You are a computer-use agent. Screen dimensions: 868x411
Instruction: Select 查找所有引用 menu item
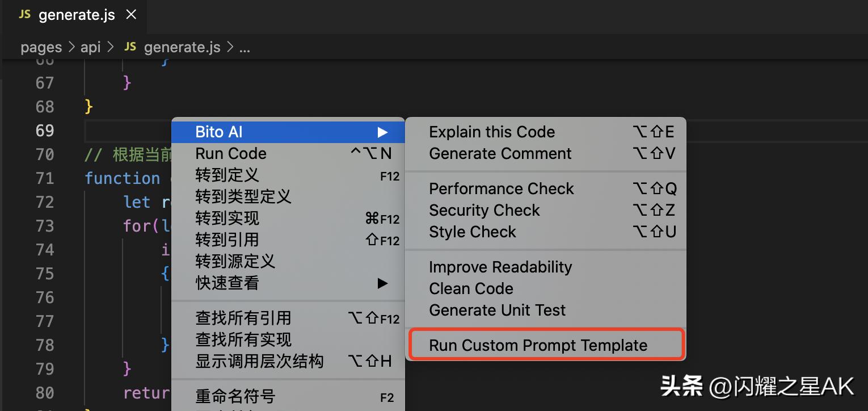(x=288, y=318)
